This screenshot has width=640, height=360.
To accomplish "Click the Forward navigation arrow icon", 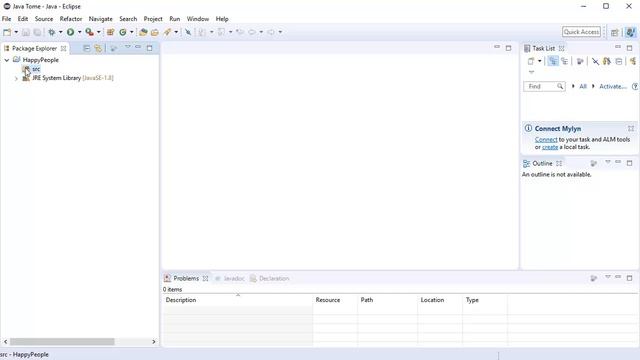I will [x=271, y=32].
